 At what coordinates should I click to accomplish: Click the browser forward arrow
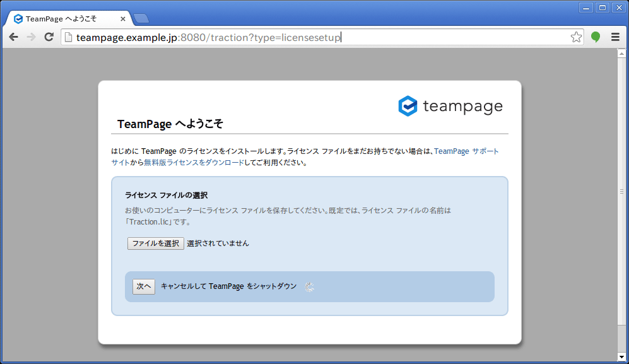point(31,37)
